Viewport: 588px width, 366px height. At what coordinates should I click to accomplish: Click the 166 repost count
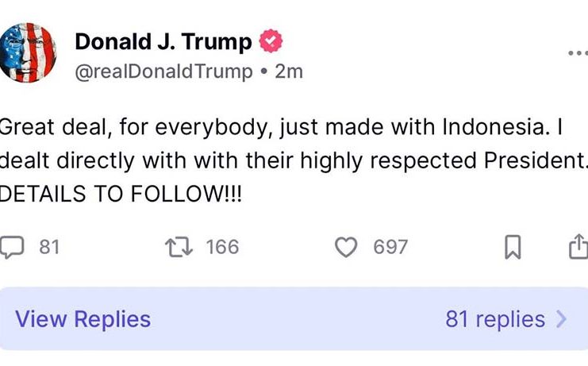coord(222,248)
